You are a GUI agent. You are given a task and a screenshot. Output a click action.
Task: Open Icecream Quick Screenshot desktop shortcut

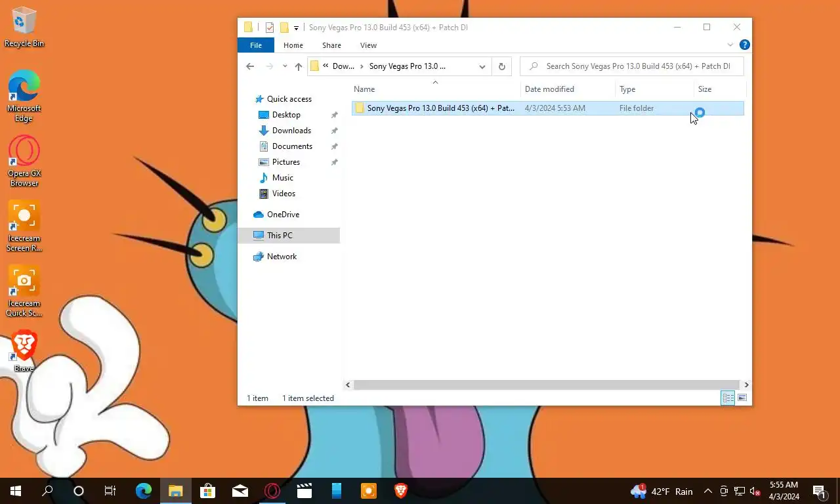[24, 291]
